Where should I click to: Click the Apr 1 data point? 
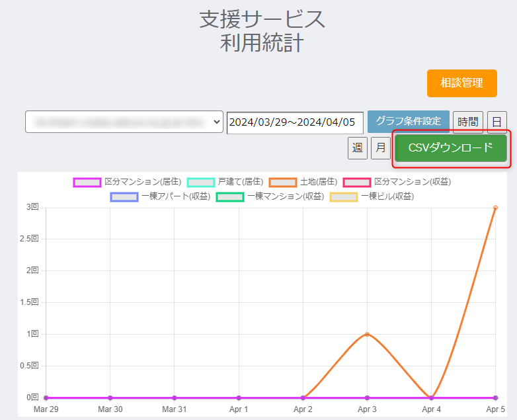click(x=239, y=398)
